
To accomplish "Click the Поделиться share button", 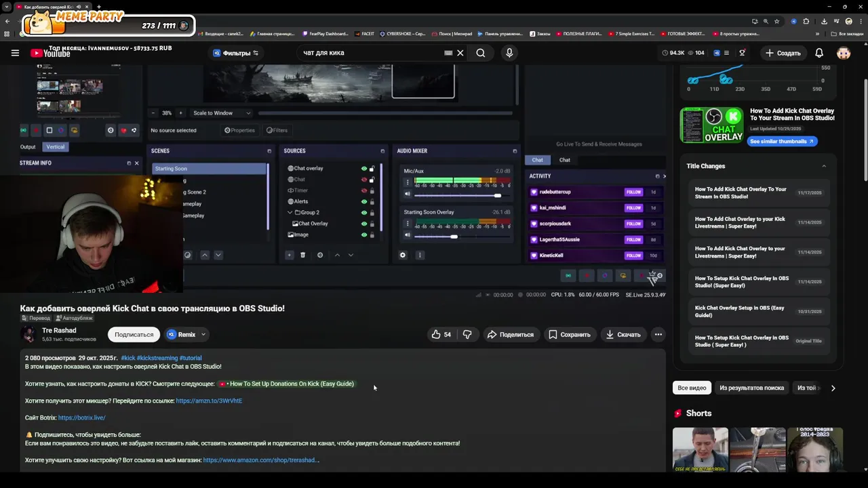I will pyautogui.click(x=511, y=334).
